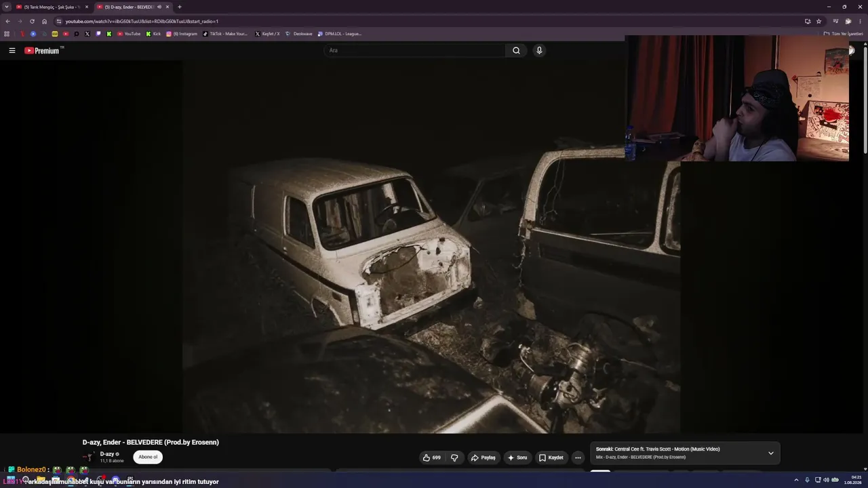Type in the YouTube Ara search box
Image resolution: width=868 pixels, height=488 pixels.
pyautogui.click(x=415, y=50)
